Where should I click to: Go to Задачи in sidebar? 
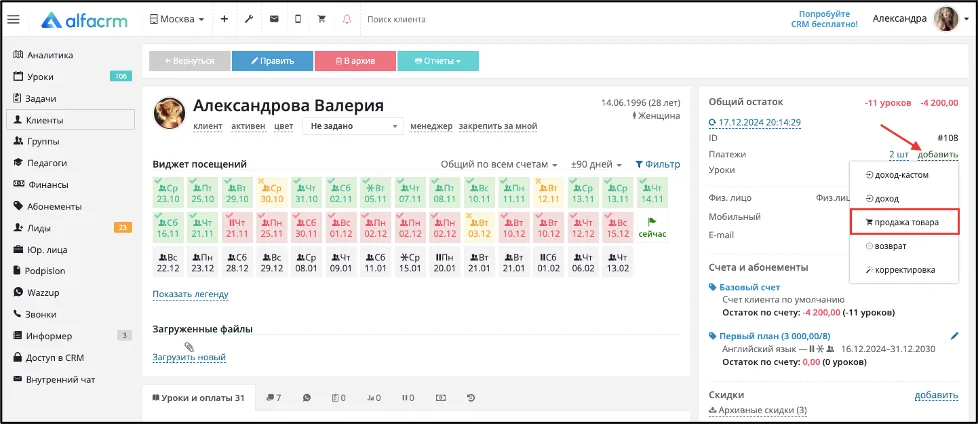[41, 98]
